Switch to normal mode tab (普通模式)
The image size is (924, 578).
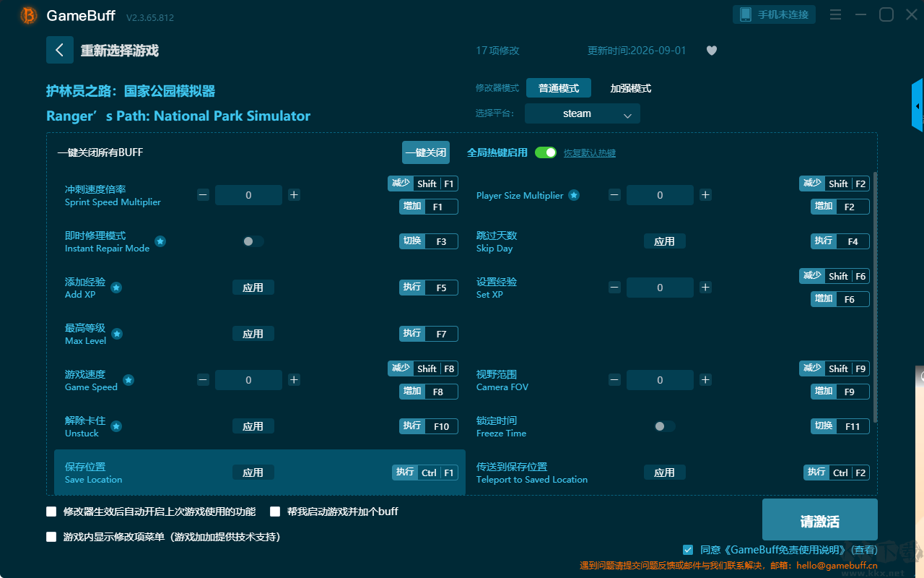tap(559, 88)
